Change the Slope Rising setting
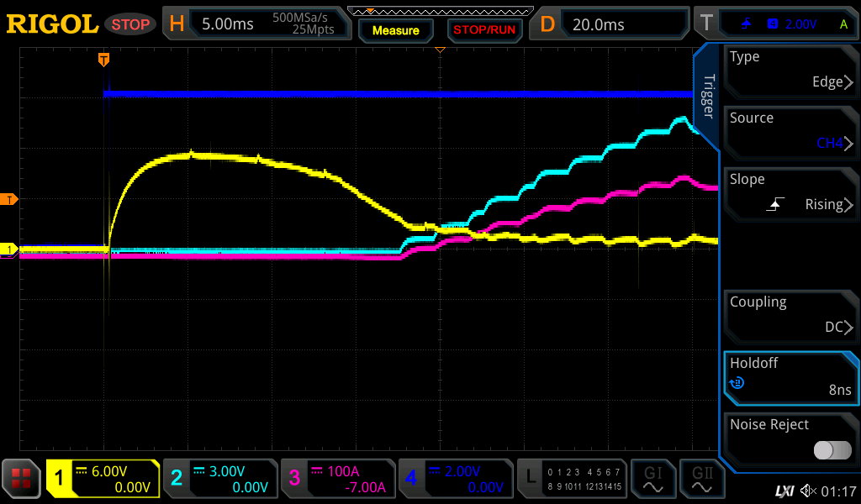Viewport: 861px width, 504px height. pyautogui.click(x=790, y=193)
